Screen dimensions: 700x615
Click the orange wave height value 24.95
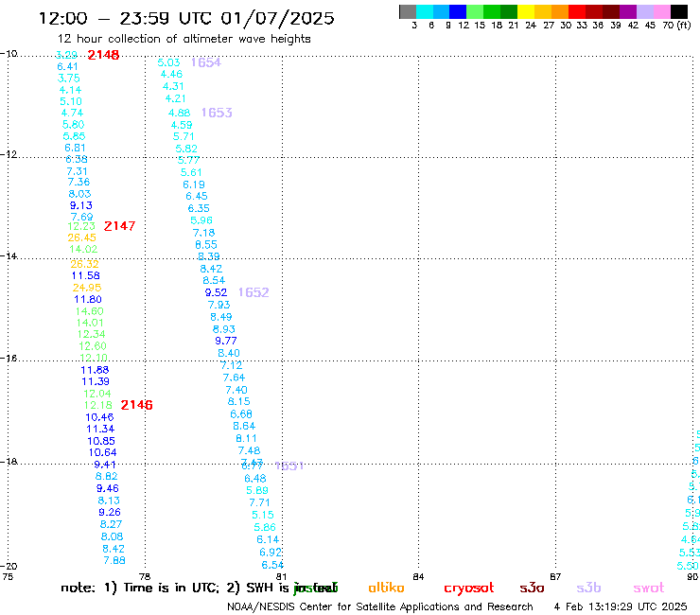tap(87, 288)
